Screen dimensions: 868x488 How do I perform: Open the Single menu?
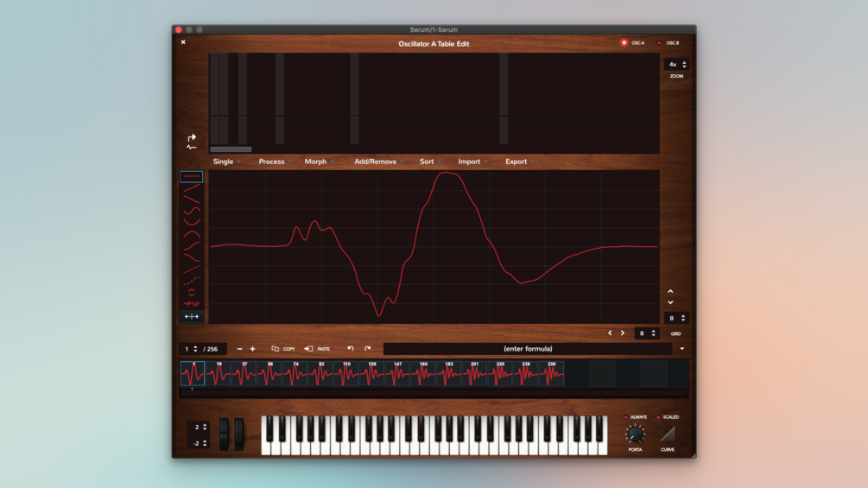(x=227, y=162)
